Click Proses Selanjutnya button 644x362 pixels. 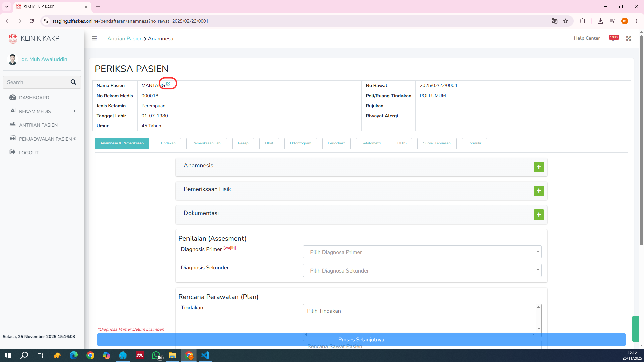click(361, 340)
